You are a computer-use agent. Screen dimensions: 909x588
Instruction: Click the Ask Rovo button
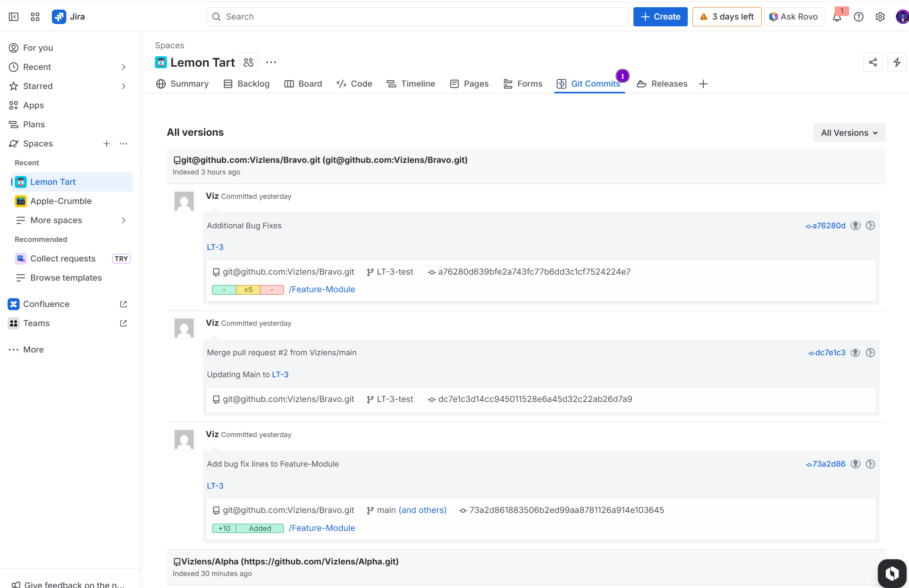pyautogui.click(x=794, y=17)
